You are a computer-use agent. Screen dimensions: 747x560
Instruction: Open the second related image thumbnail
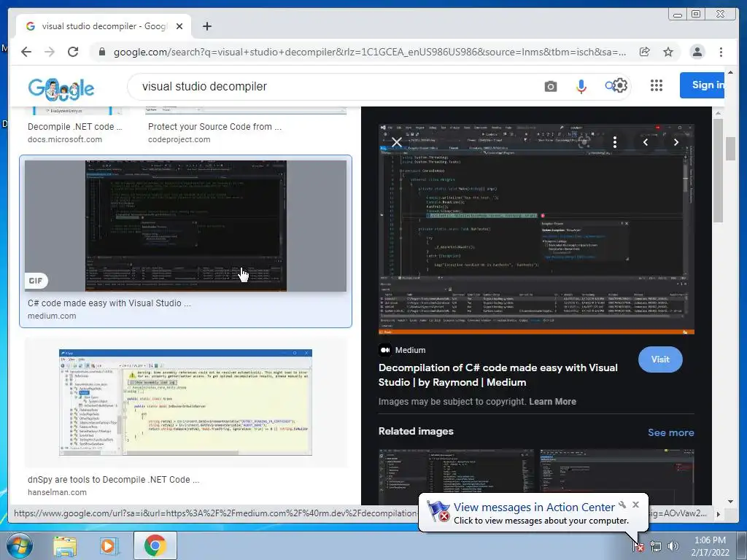click(617, 476)
